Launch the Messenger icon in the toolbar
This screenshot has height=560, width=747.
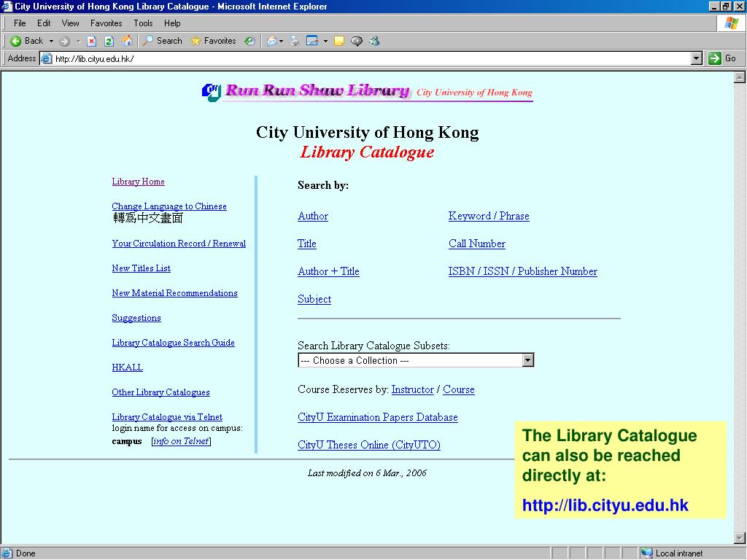tap(374, 41)
